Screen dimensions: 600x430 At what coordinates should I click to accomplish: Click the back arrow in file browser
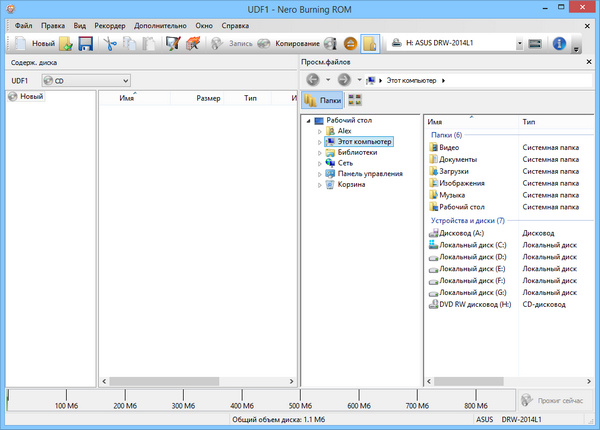pyautogui.click(x=313, y=79)
